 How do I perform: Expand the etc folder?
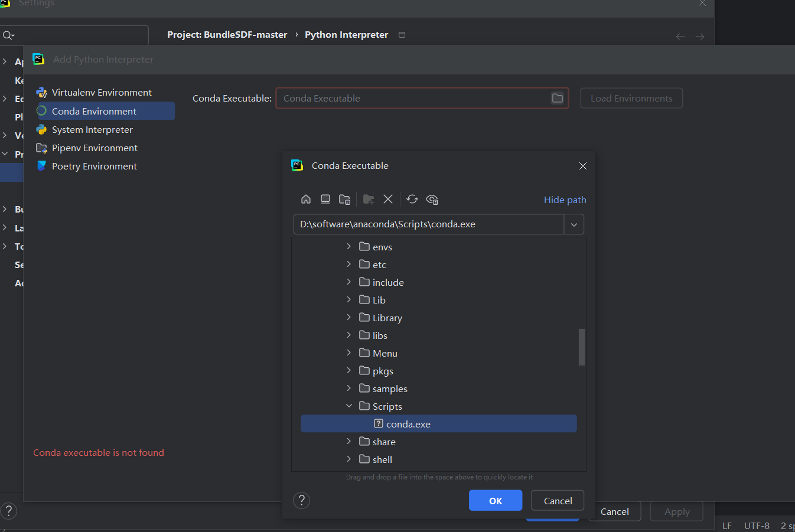349,264
